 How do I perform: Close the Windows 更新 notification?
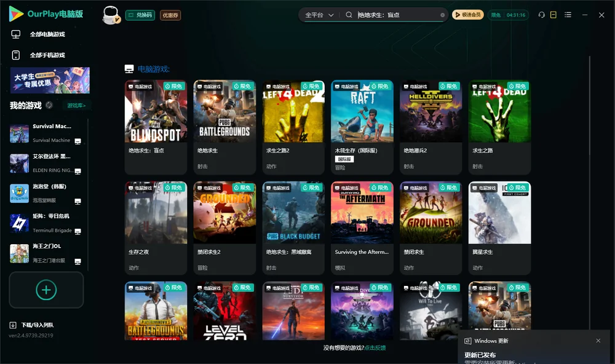tap(598, 341)
